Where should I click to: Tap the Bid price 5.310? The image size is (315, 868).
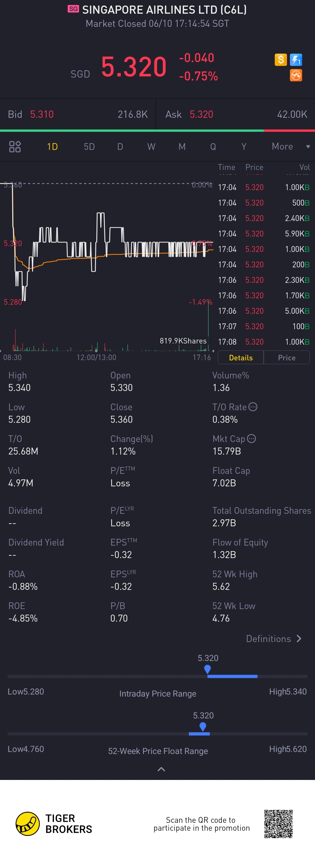42,114
